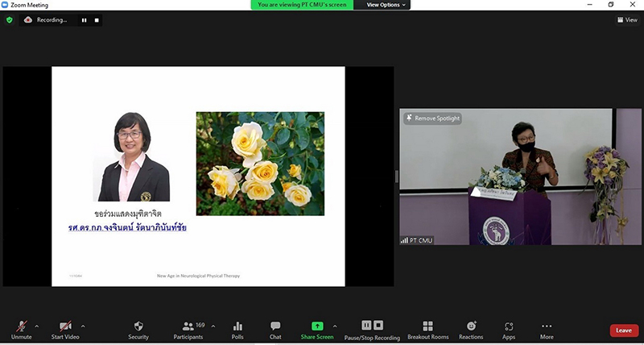Image resolution: width=644 pixels, height=345 pixels.
Task: Restore down the Zoom Meeting window
Action: [x=611, y=5]
